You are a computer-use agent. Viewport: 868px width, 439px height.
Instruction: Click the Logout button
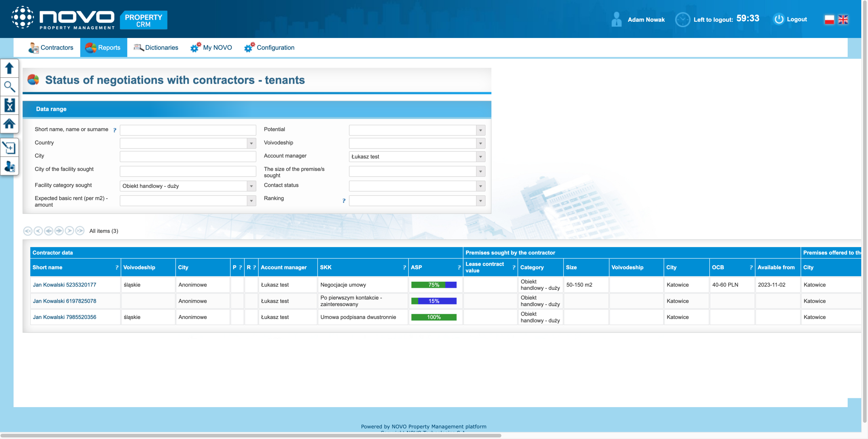790,19
